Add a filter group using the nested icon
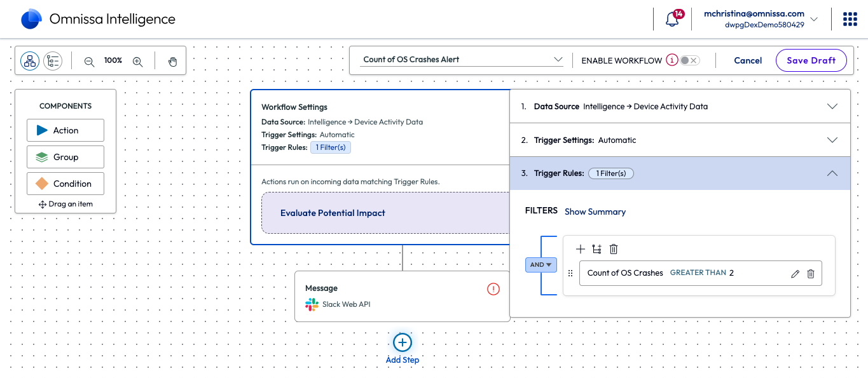The height and width of the screenshot is (378, 868). click(596, 249)
